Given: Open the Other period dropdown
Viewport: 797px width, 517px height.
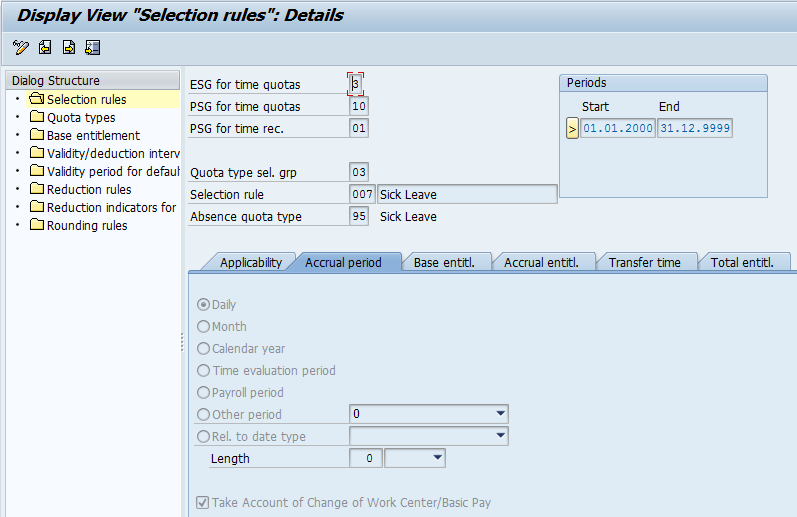Looking at the screenshot, I should [500, 414].
